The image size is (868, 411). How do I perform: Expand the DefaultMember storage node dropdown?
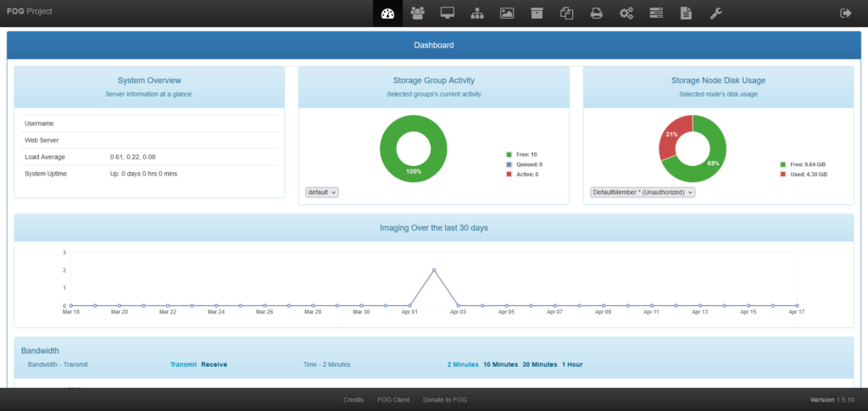pyautogui.click(x=643, y=192)
